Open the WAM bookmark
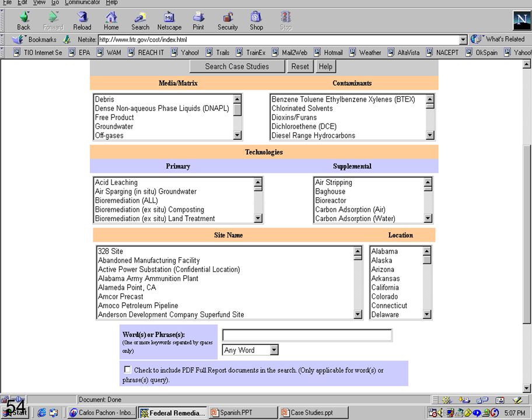 [x=109, y=52]
